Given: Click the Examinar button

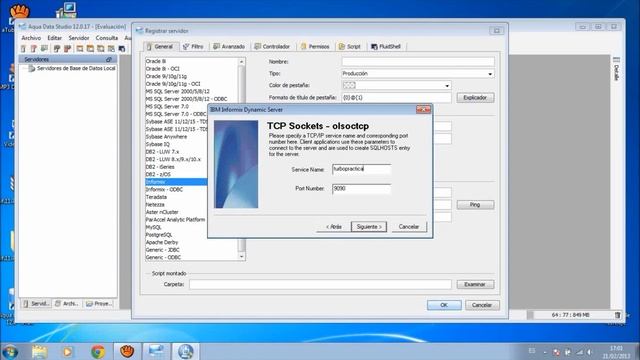Looking at the screenshot, I should pyautogui.click(x=475, y=284).
